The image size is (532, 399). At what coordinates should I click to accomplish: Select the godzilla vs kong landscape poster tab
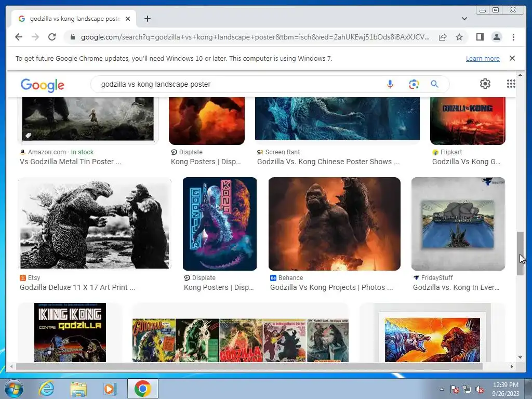pyautogui.click(x=74, y=19)
